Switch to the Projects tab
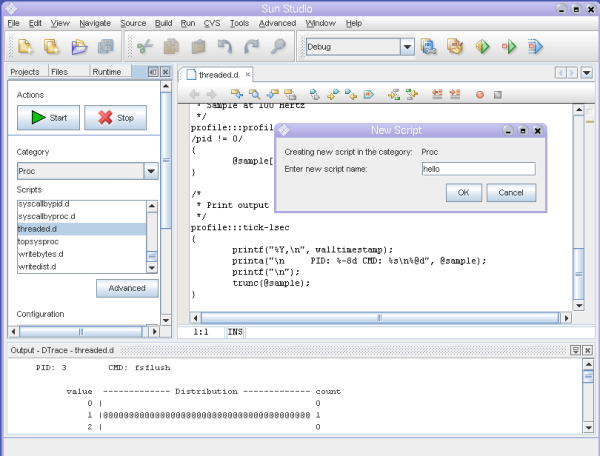The width and height of the screenshot is (600, 456). pos(25,72)
